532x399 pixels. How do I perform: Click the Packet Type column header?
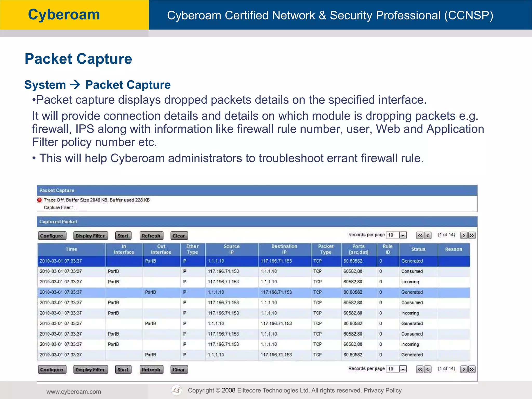coord(326,249)
